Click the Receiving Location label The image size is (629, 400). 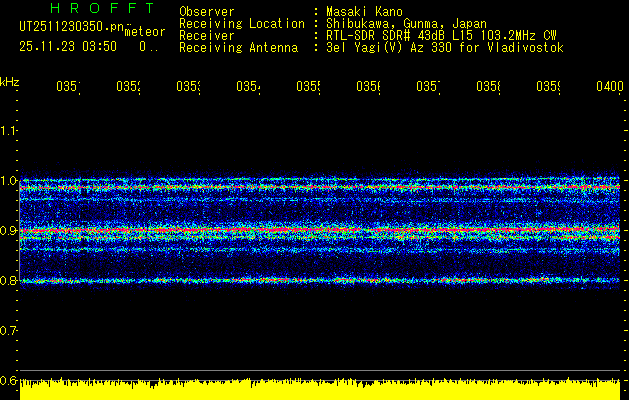pos(242,24)
